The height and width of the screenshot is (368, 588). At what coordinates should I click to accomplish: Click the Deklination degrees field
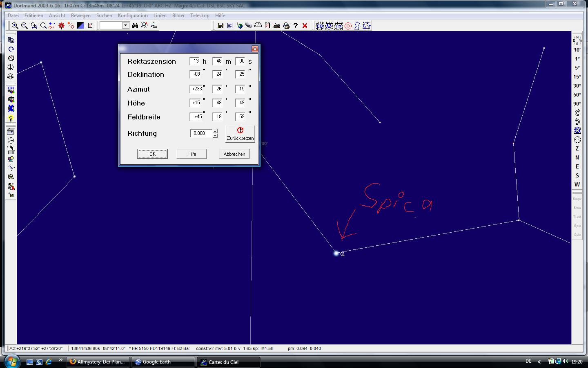196,74
